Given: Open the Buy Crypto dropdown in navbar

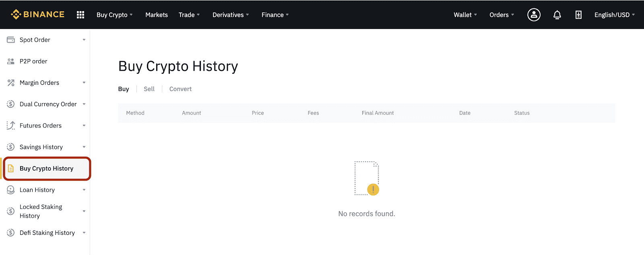Looking at the screenshot, I should [x=115, y=15].
